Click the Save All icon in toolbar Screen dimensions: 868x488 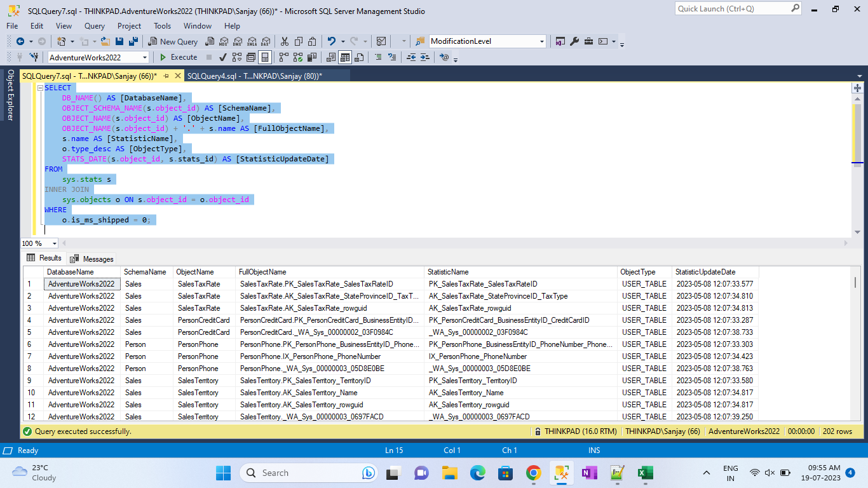pyautogui.click(x=133, y=41)
